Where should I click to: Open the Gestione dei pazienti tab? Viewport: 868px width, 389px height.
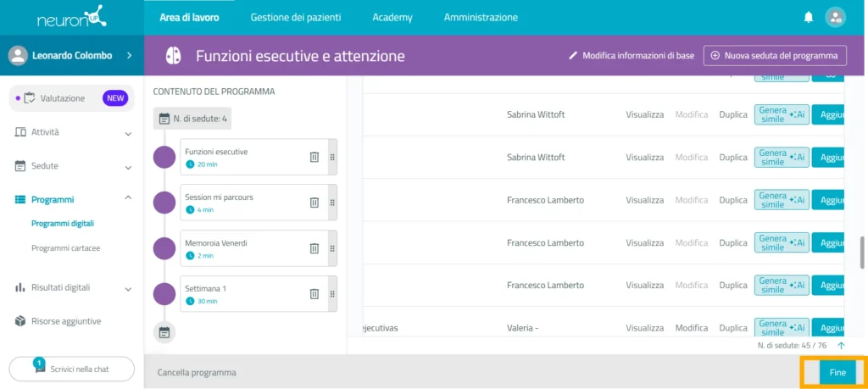tap(296, 18)
